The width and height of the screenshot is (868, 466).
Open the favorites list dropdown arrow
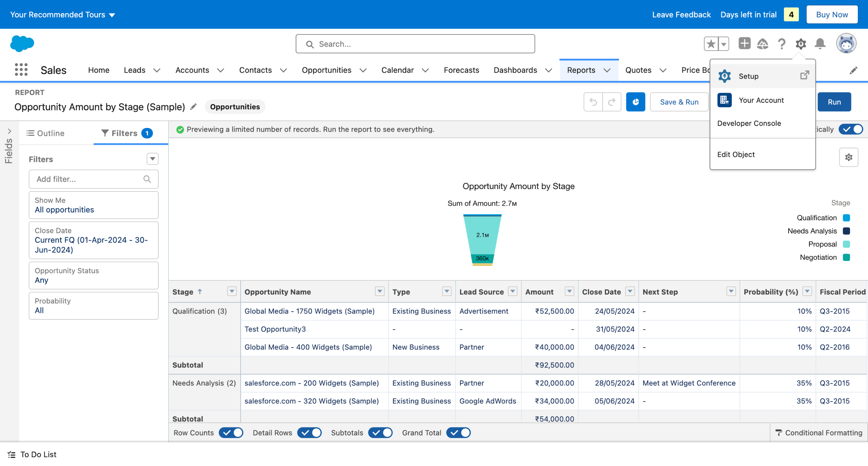[724, 44]
